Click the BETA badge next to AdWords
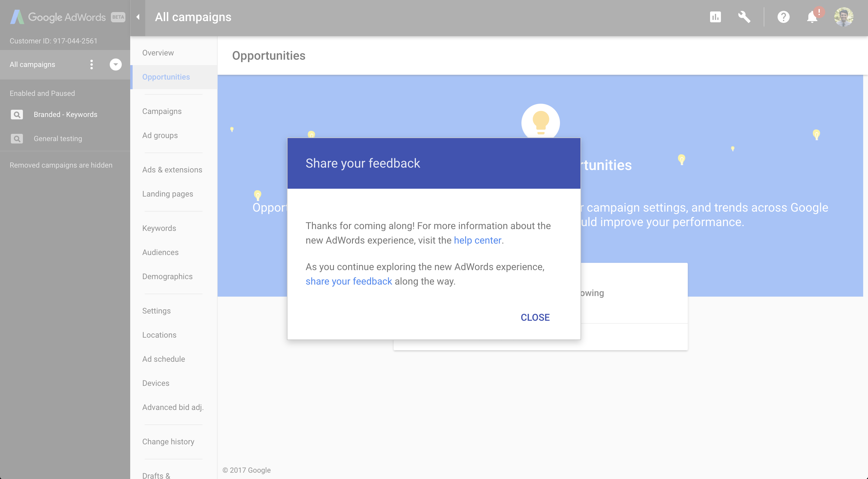The image size is (868, 479). [118, 17]
